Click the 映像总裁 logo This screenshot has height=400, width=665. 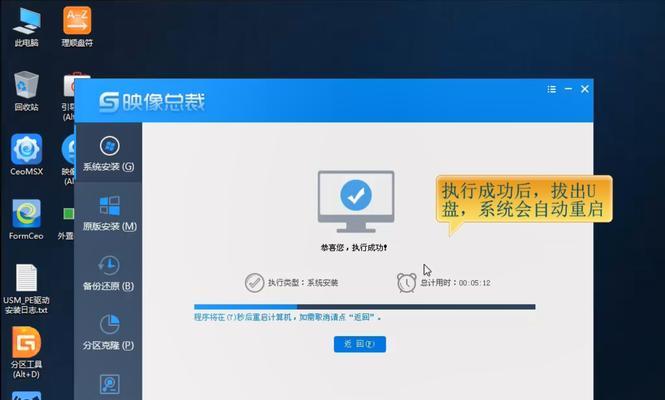coord(152,102)
